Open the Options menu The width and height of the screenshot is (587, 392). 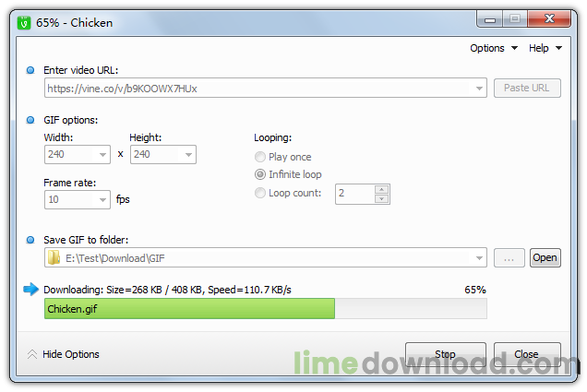coord(494,48)
